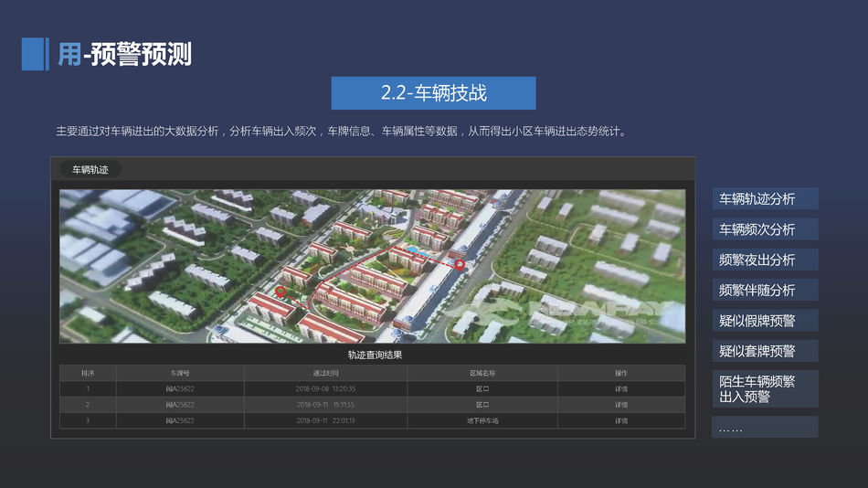Click the red circular endpoint marker on the map

click(460, 265)
